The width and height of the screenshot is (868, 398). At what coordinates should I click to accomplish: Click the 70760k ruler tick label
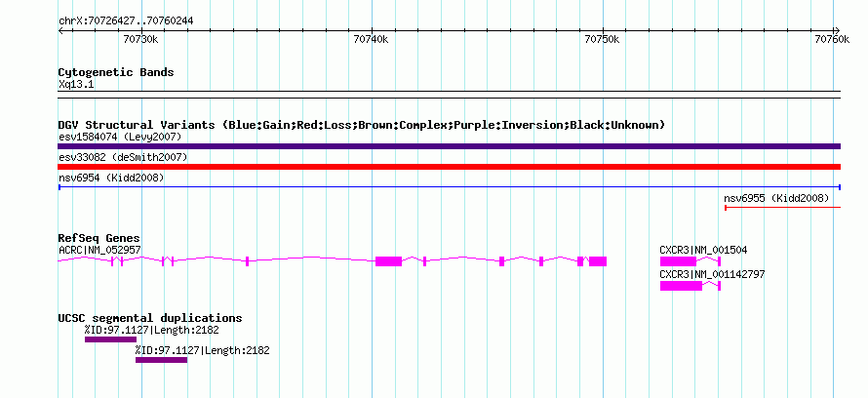[x=833, y=39]
